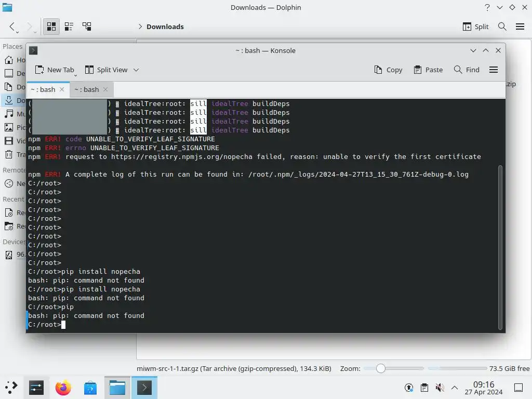Open the Konsole hamburger menu
Image resolution: width=532 pixels, height=399 pixels.
(494, 70)
